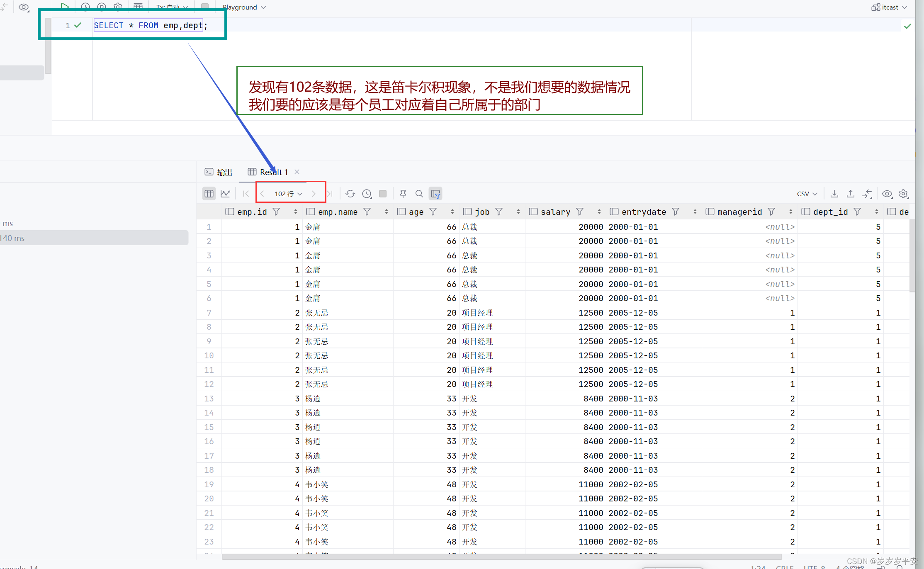Search within the result grid
The height and width of the screenshot is (569, 924).
click(x=419, y=194)
